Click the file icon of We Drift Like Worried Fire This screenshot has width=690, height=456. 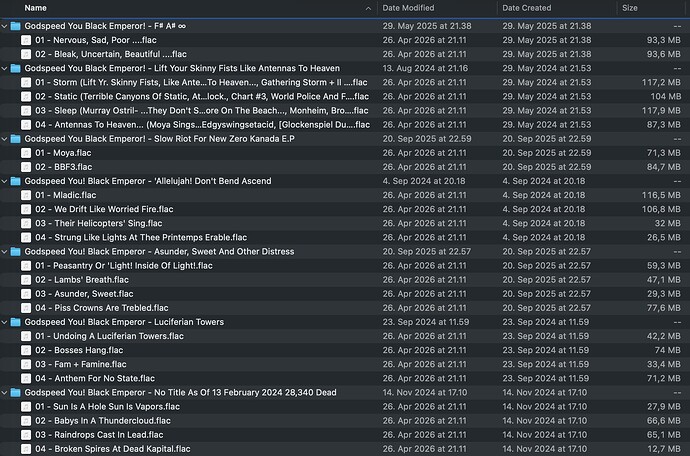(x=26, y=209)
